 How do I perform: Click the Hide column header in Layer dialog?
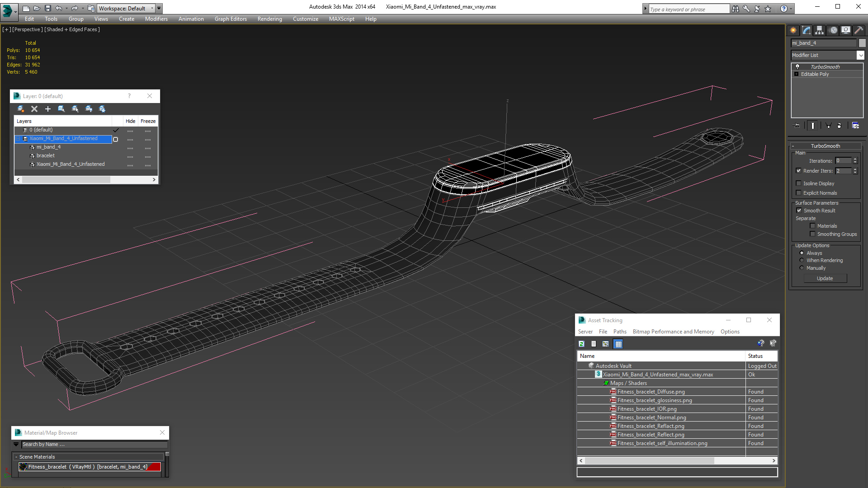click(x=130, y=121)
